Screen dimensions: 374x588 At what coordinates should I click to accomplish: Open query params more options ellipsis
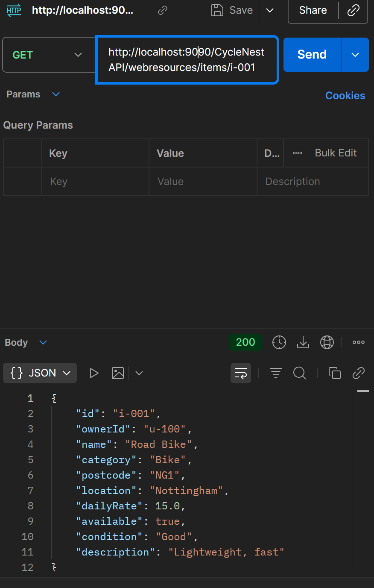tap(298, 153)
